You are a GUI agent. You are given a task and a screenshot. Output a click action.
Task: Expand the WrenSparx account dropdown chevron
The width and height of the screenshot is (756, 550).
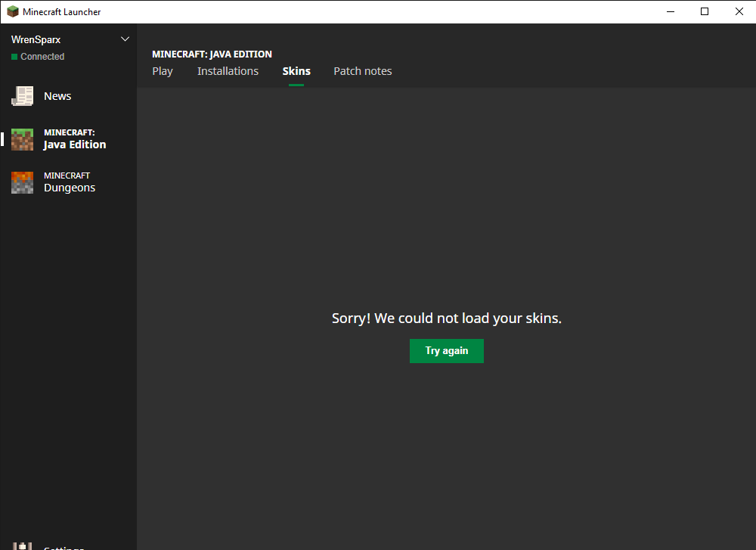click(125, 39)
